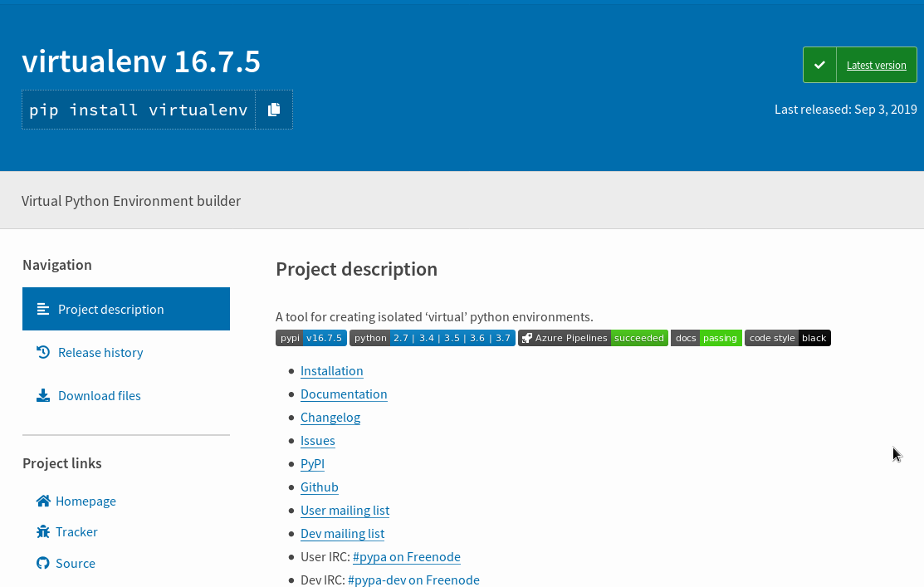The height and width of the screenshot is (587, 924).
Task: Click the Download files arrow icon
Action: pos(43,395)
